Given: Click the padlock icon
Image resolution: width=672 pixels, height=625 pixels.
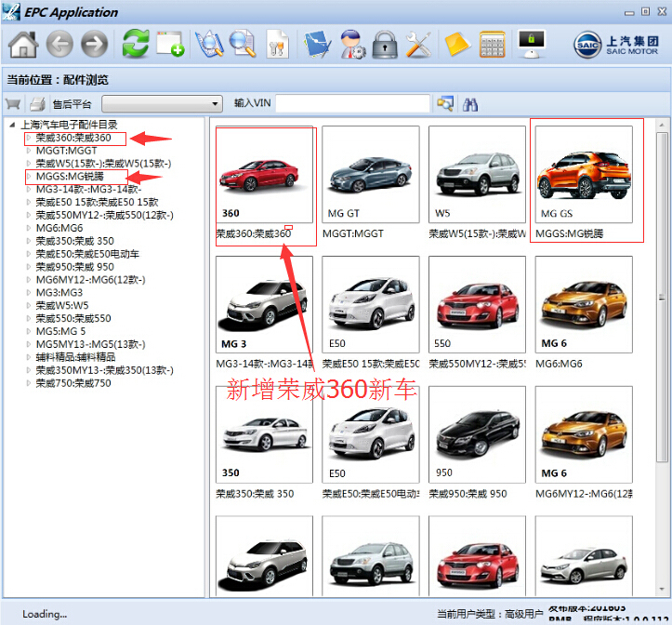Looking at the screenshot, I should point(385,45).
